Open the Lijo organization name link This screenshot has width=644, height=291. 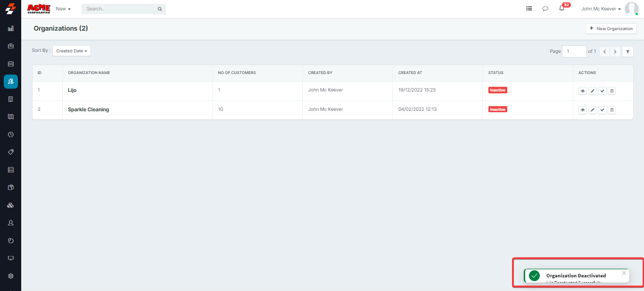(x=72, y=90)
